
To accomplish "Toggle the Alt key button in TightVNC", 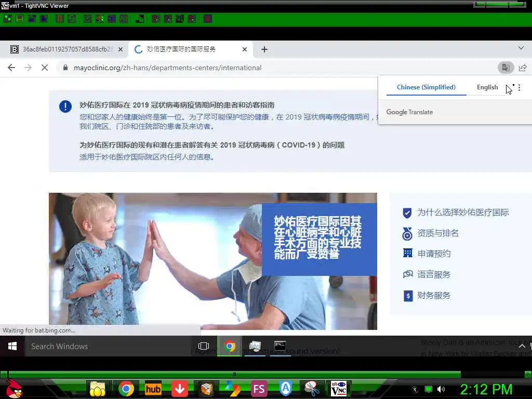I will point(124,19).
